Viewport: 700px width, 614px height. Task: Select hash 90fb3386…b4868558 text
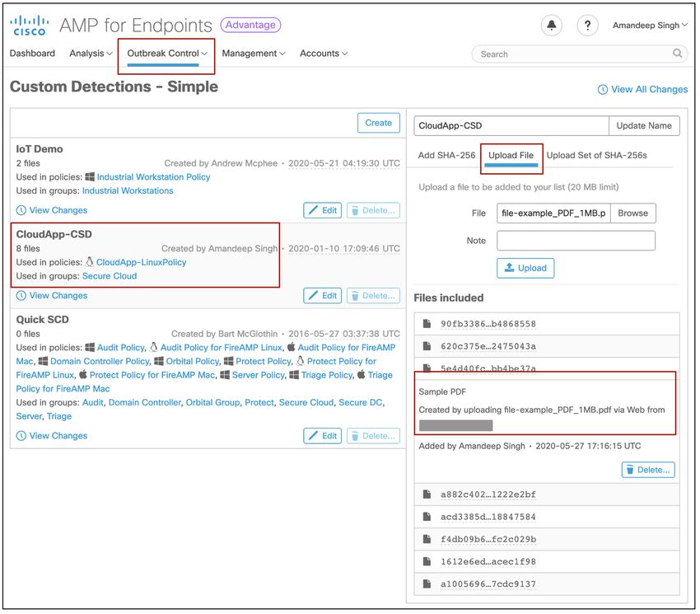[x=488, y=324]
